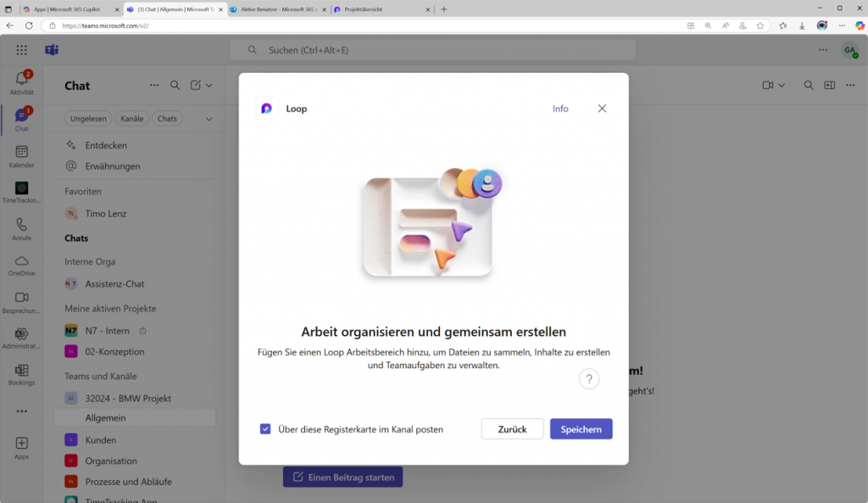
Task: Open the Info link in the Loop dialog
Action: coord(560,109)
